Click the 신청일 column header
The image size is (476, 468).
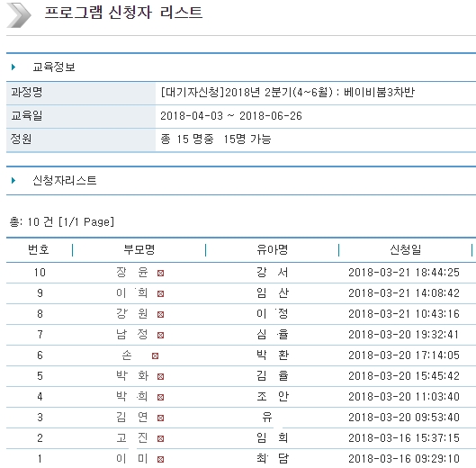tap(405, 249)
